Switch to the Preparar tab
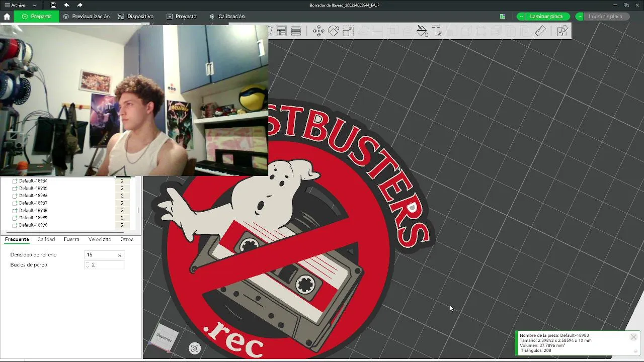 [37, 17]
